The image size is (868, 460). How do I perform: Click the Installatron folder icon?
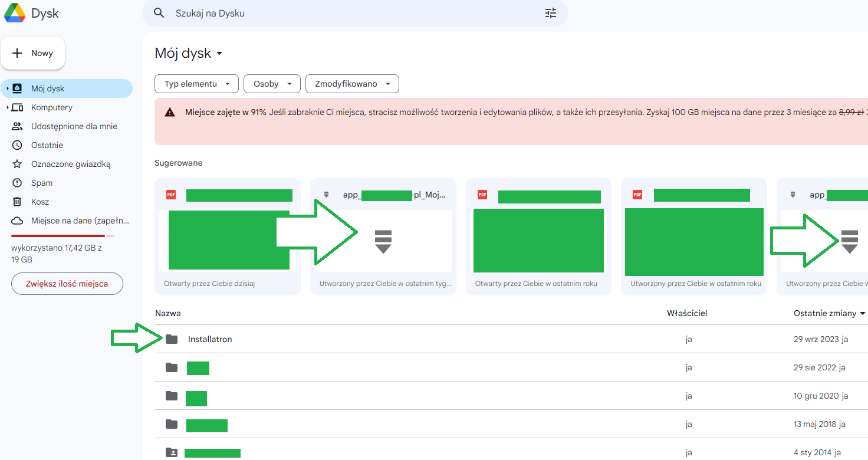(172, 339)
